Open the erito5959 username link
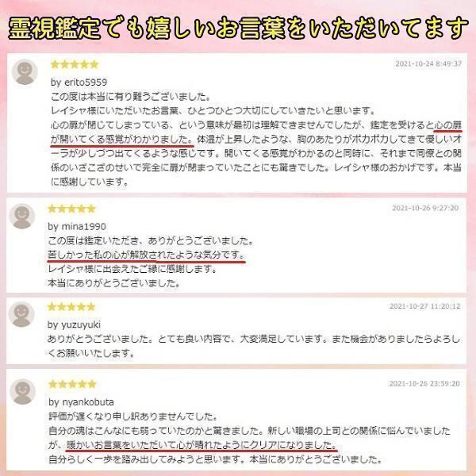 (x=86, y=83)
